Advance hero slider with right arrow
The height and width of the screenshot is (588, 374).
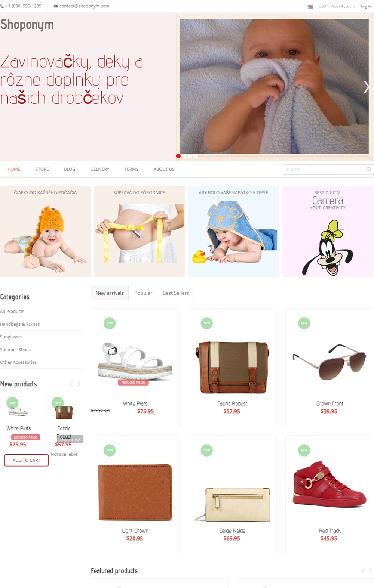click(366, 87)
